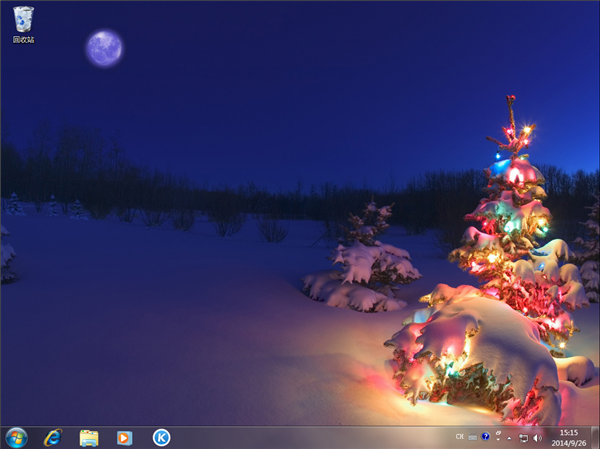This screenshot has height=449, width=600.
Task: Open the volume speaker tray icon
Action: click(x=538, y=438)
